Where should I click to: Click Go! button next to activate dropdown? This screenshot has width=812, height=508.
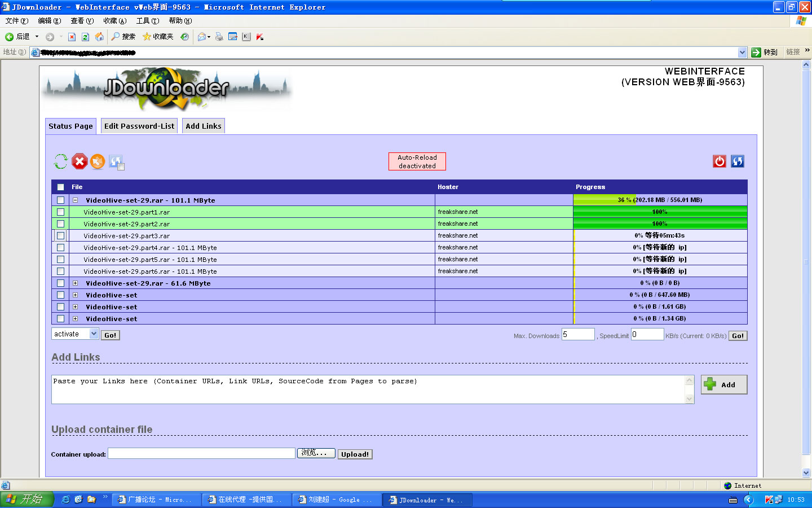[x=111, y=335]
